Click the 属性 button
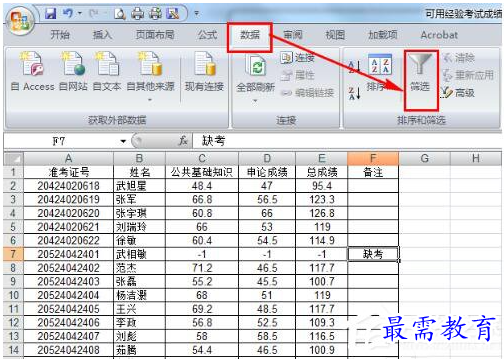Viewport: 504px width, 360px height. [x=297, y=75]
